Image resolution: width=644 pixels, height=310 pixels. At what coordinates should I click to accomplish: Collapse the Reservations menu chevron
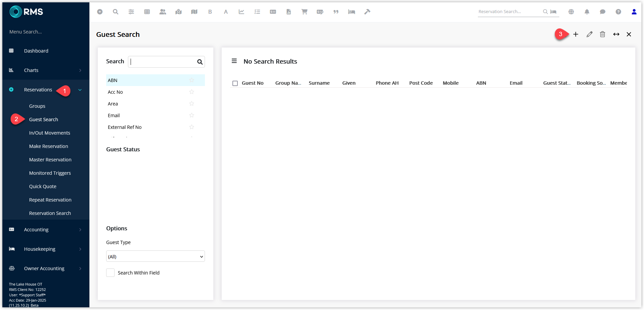(80, 90)
